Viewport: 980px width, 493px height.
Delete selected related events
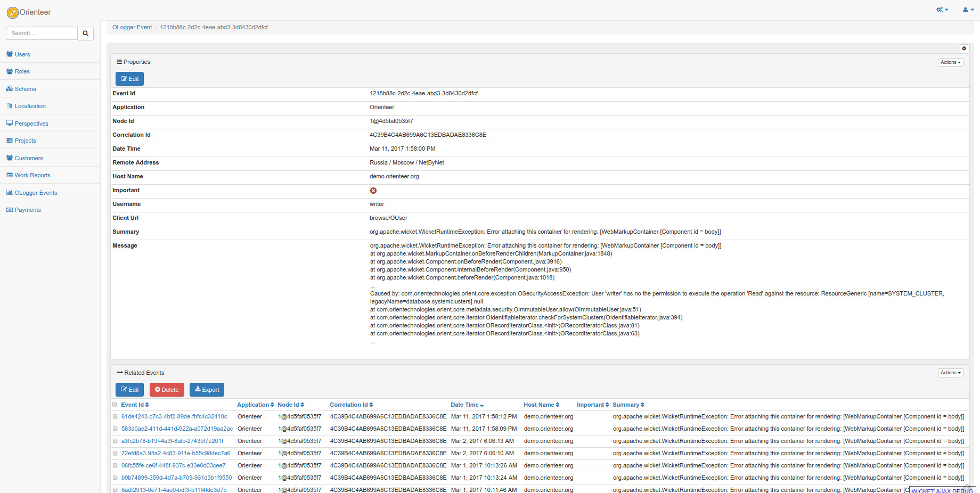coord(167,390)
